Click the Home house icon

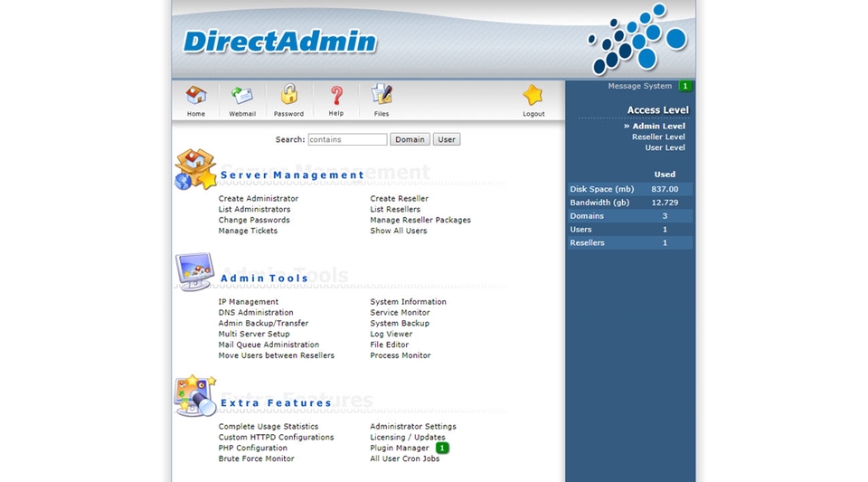tap(196, 96)
